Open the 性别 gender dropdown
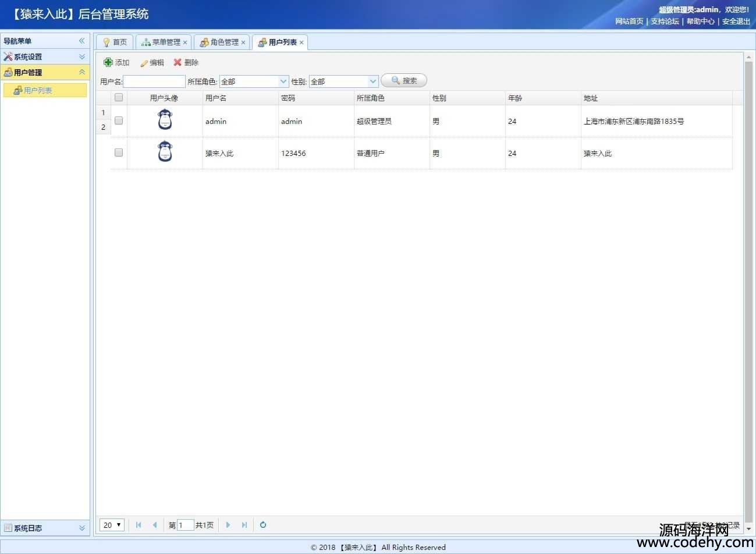756x554 pixels. coord(373,81)
